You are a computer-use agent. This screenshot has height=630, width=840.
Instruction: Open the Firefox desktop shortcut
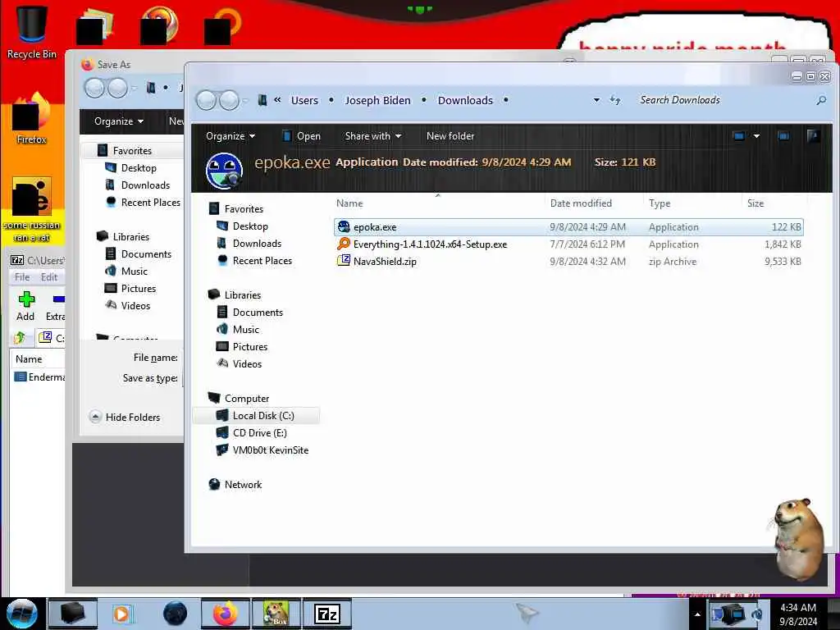coord(32,118)
